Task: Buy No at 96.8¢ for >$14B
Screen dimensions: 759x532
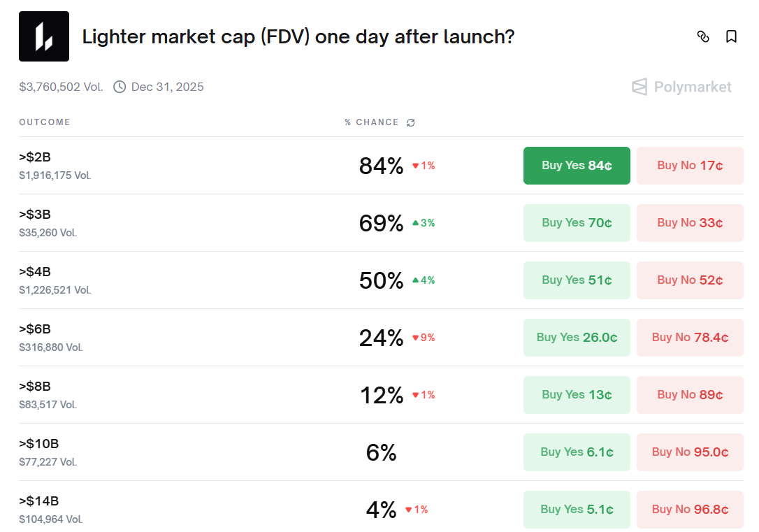Action: 690,510
